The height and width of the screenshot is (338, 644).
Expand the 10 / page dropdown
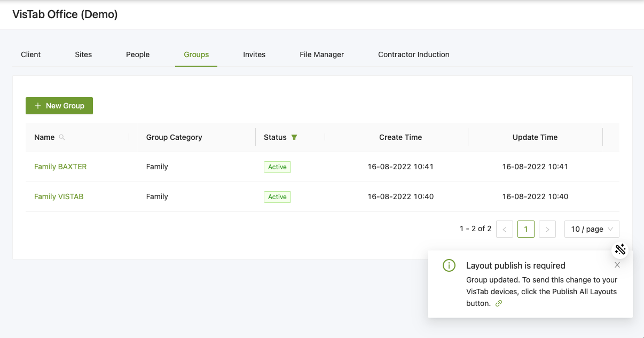pyautogui.click(x=592, y=229)
